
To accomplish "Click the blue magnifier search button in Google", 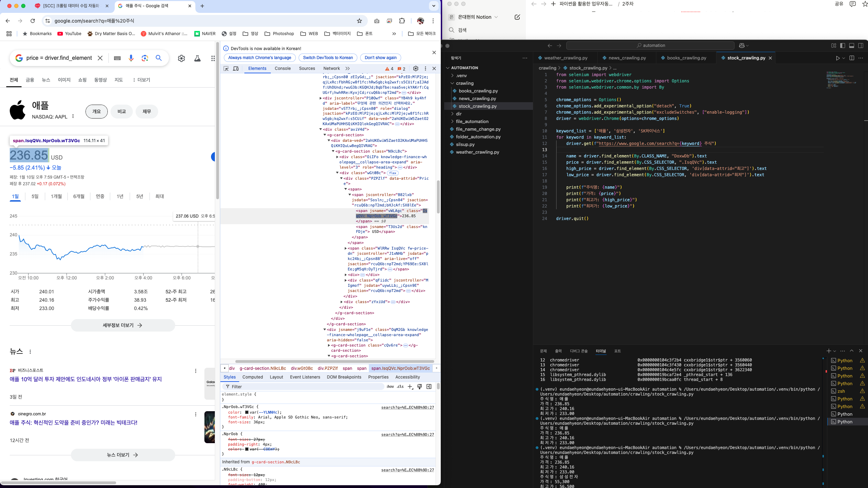I will pyautogui.click(x=159, y=58).
